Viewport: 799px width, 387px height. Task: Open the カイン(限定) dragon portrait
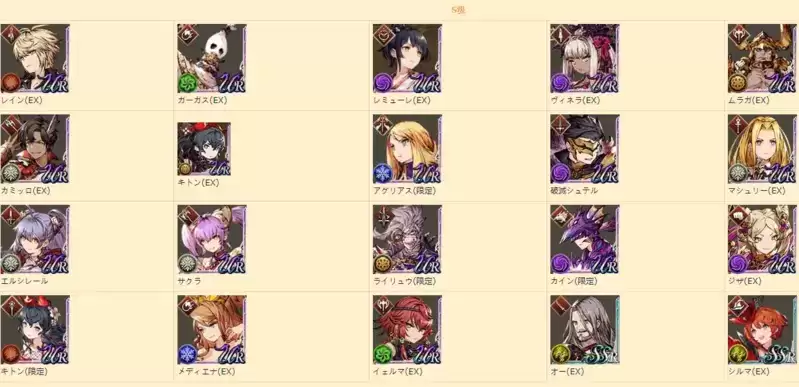(584, 240)
